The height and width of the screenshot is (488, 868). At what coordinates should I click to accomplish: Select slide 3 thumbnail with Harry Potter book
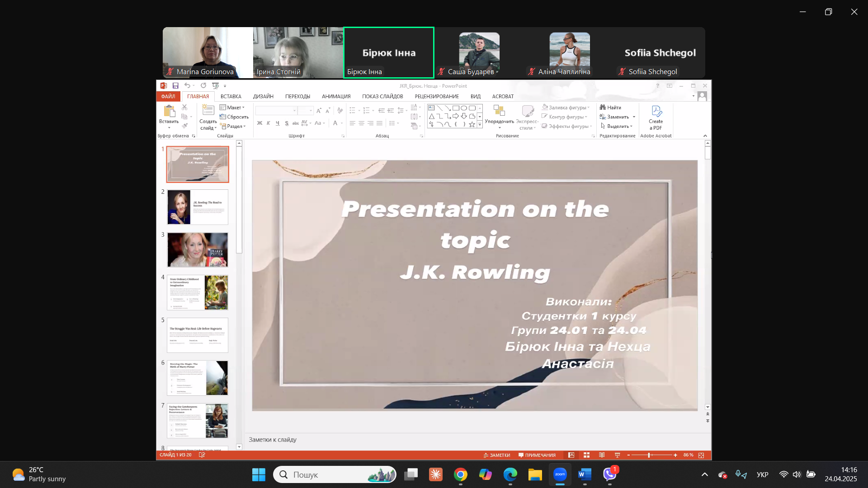coord(198,250)
